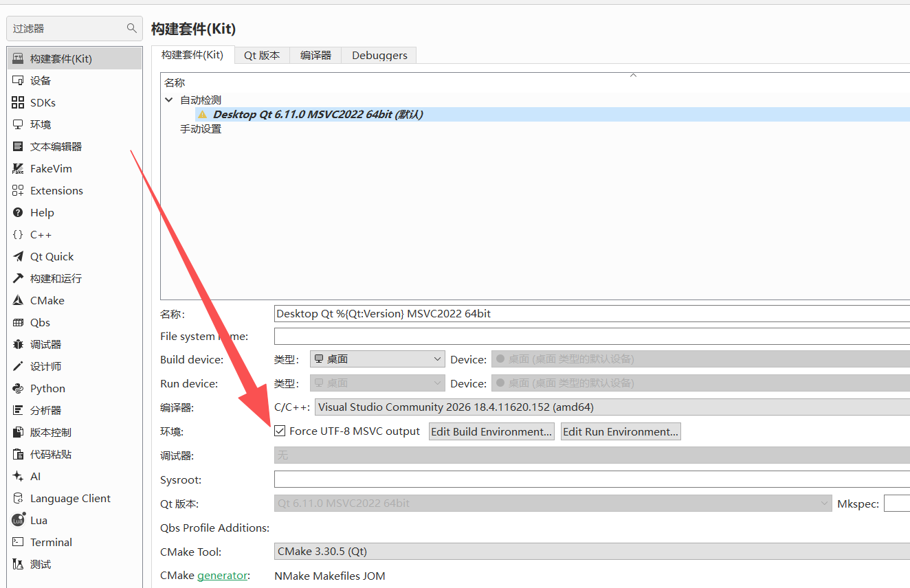Select the AI sparkle icon
The width and height of the screenshot is (910, 588).
tap(18, 477)
